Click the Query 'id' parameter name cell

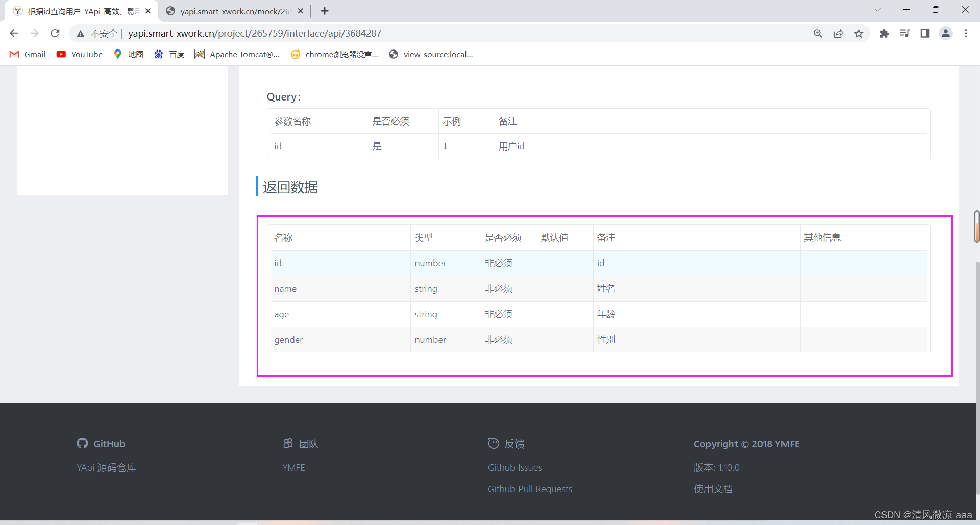point(320,146)
